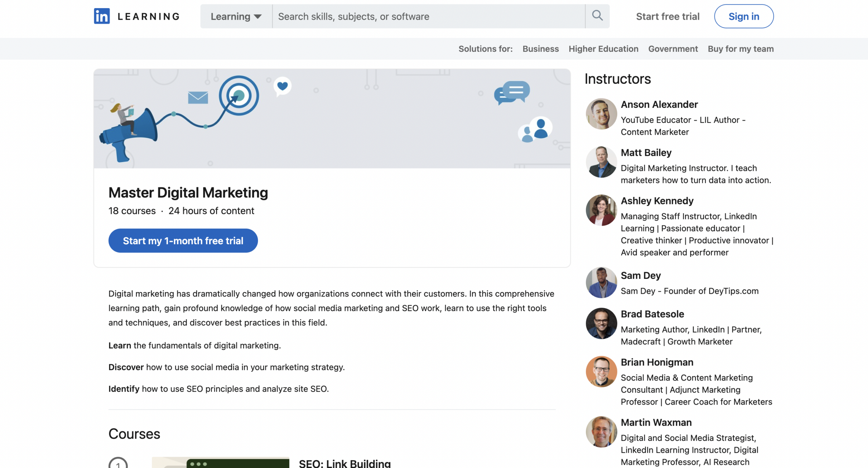Select Higher Education from solutions menu
The height and width of the screenshot is (468, 868).
[x=603, y=48]
